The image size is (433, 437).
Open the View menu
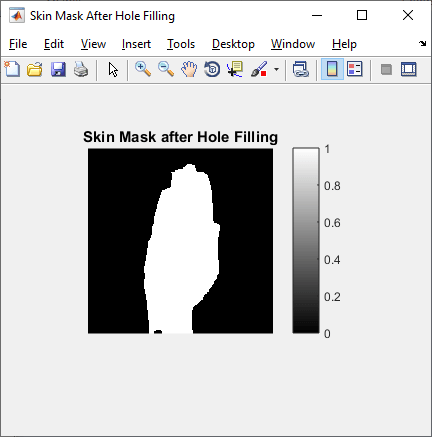pyautogui.click(x=93, y=44)
